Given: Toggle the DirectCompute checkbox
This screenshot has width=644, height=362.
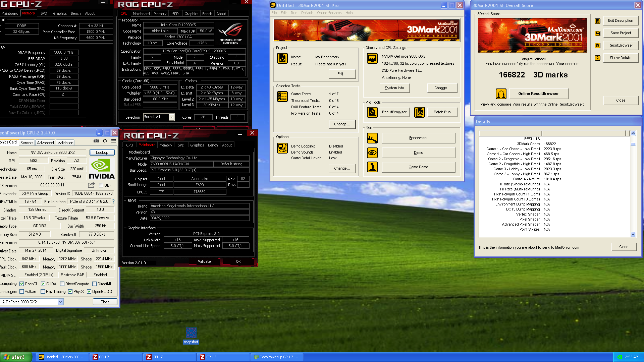Looking at the screenshot, I should pos(62,284).
